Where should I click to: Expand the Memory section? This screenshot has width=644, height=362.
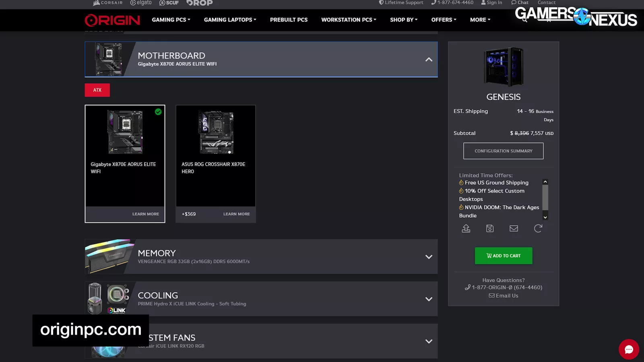[429, 257]
